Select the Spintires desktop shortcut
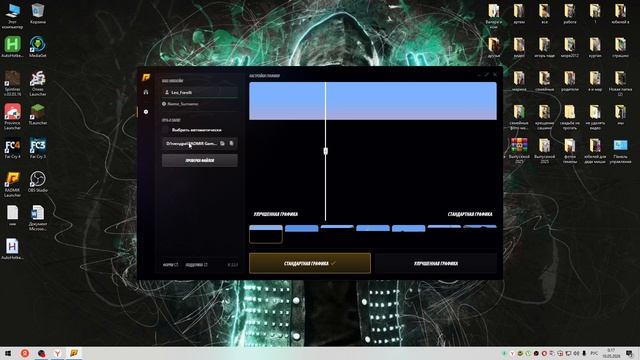The height and width of the screenshot is (360, 640). [12, 83]
